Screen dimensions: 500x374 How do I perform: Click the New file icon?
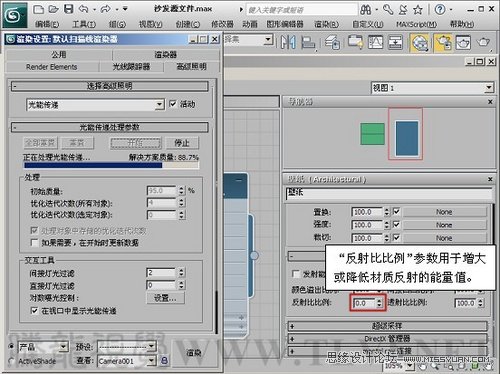(x=39, y=9)
